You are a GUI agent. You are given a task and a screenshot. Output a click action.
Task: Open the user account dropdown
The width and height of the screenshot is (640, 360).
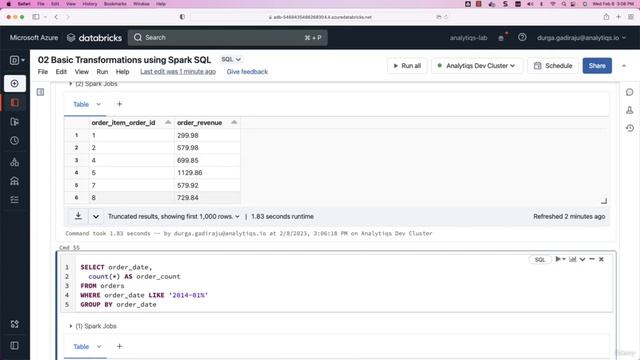click(581, 38)
